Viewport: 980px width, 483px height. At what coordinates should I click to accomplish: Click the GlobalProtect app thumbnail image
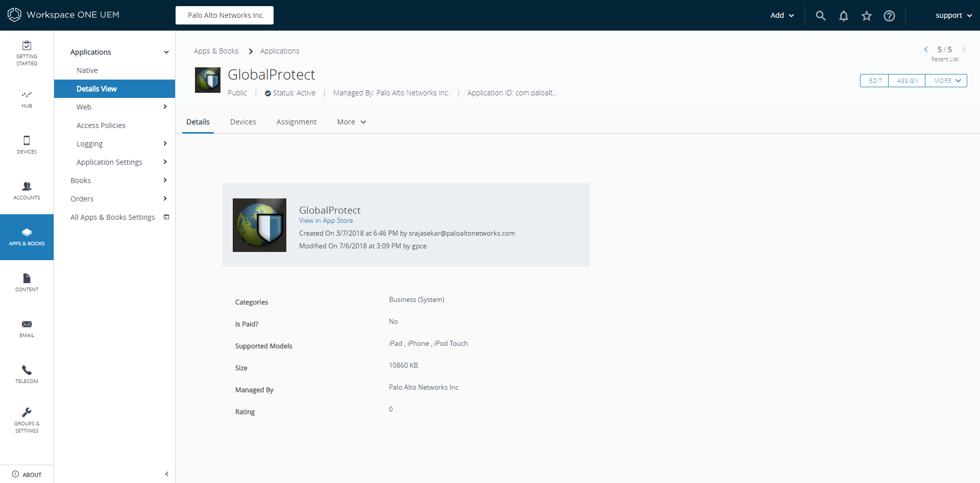(x=259, y=225)
